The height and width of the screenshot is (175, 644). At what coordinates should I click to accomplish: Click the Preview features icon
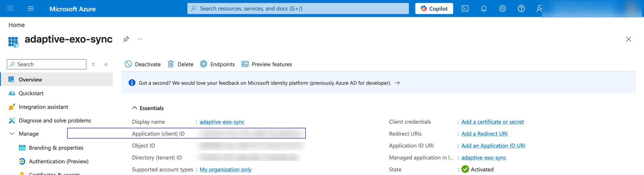point(245,64)
